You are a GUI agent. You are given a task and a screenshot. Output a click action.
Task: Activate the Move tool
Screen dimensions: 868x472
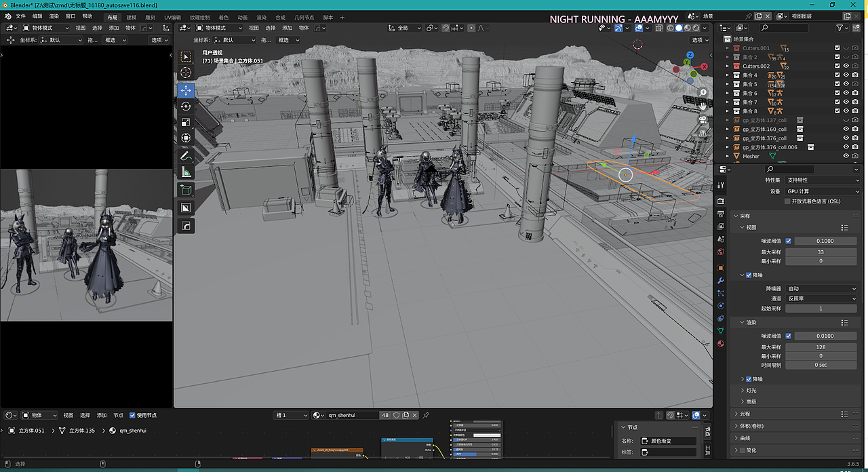click(186, 90)
